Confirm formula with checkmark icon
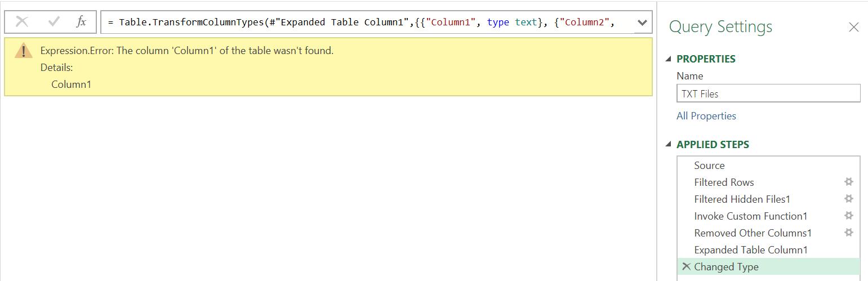Image resolution: width=868 pixels, height=281 pixels. (54, 22)
